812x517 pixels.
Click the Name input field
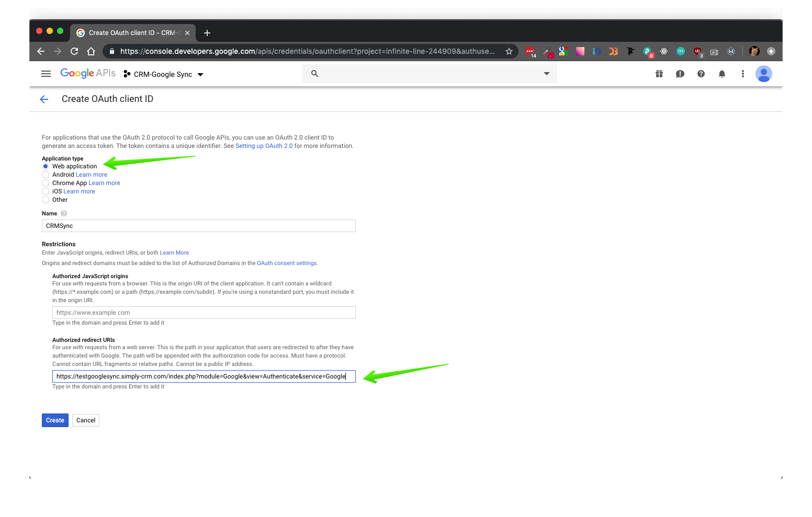click(x=199, y=226)
